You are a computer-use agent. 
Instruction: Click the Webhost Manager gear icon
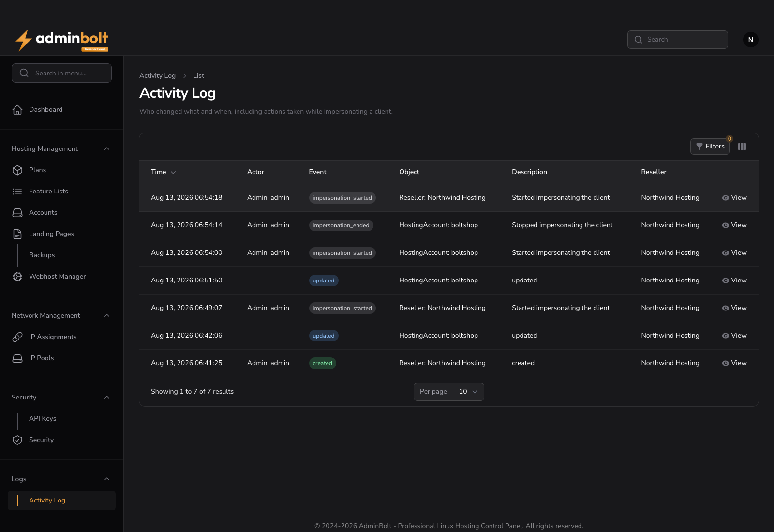click(x=17, y=277)
